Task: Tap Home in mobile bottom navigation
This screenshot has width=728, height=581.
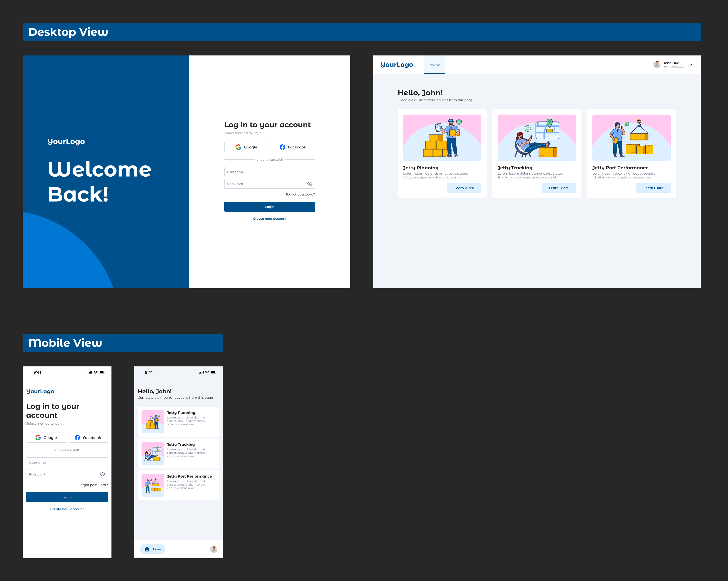Action: (x=153, y=549)
